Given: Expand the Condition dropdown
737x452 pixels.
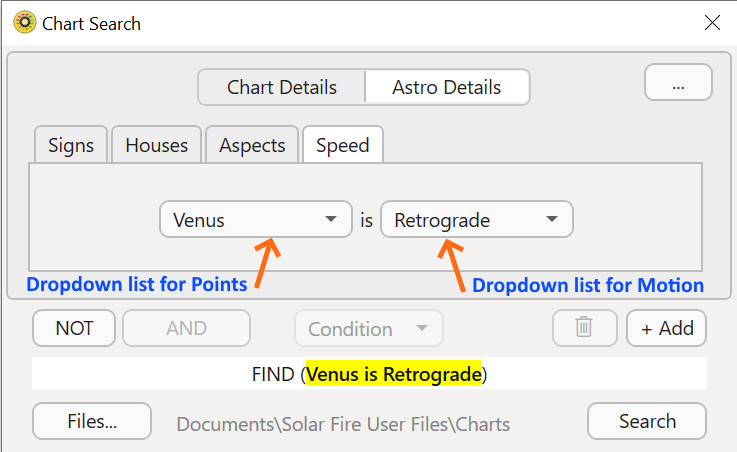Looking at the screenshot, I should (368, 328).
